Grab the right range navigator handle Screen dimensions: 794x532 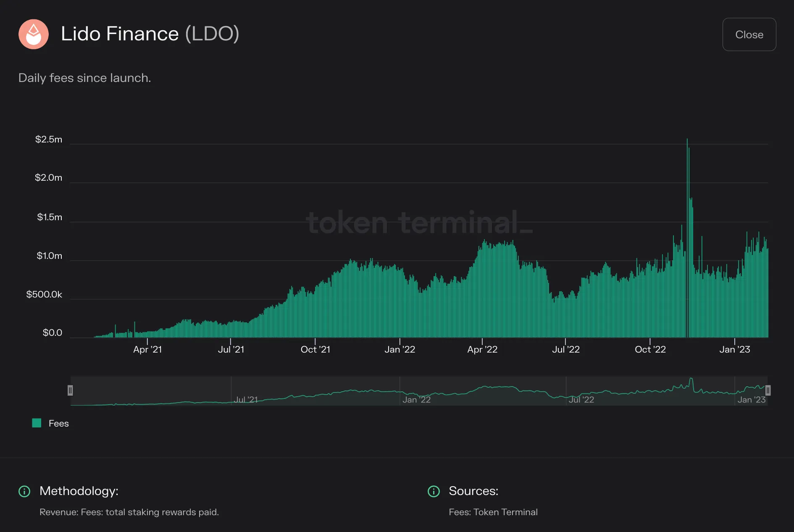[x=768, y=390]
